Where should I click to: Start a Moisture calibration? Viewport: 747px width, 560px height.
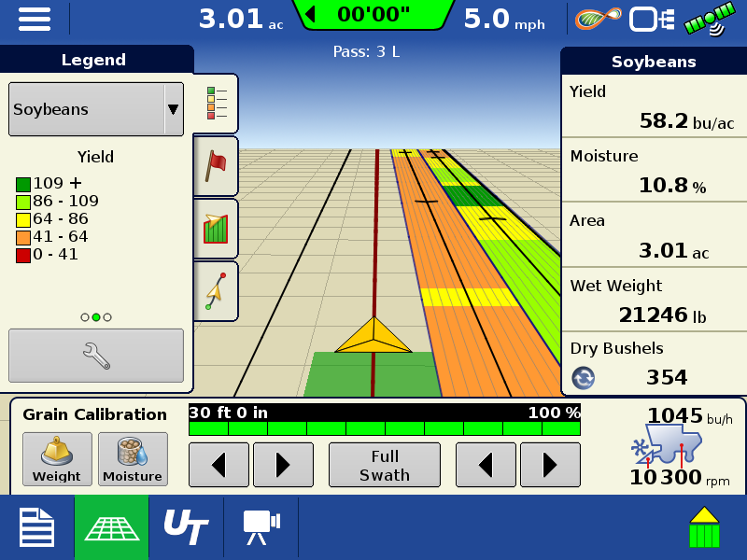pos(133,458)
